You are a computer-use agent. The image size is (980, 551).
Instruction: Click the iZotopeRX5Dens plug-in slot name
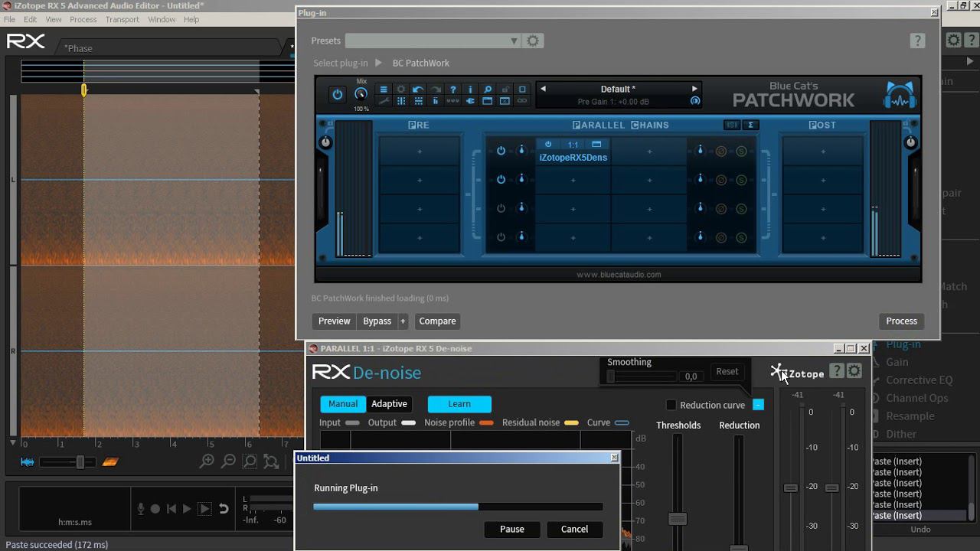[573, 158]
